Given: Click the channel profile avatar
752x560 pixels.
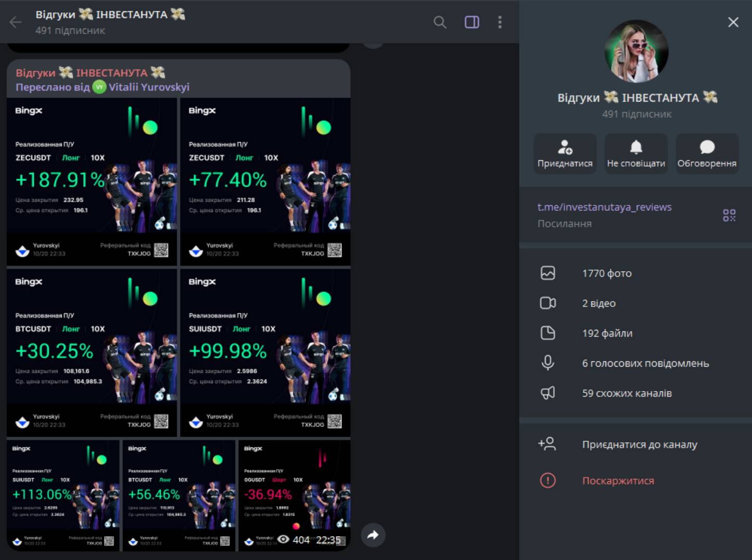Looking at the screenshot, I should pos(636,51).
